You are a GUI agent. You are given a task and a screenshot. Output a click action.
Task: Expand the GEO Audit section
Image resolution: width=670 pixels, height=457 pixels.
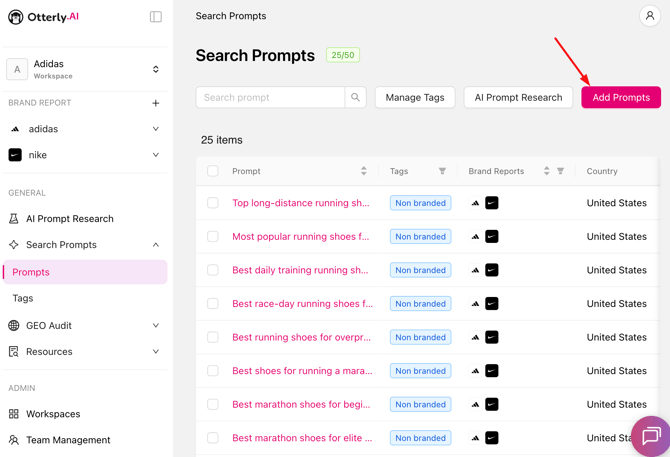pos(156,326)
